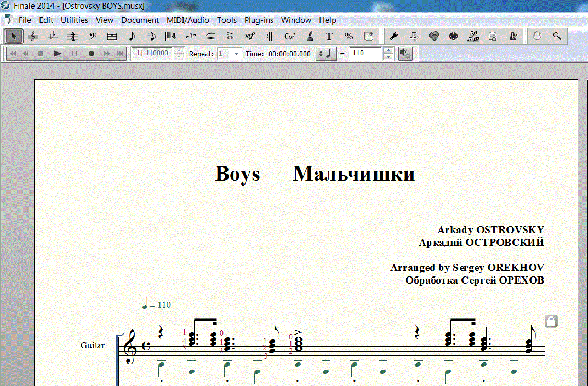
Task: Start recording with Record button
Action: [91, 54]
